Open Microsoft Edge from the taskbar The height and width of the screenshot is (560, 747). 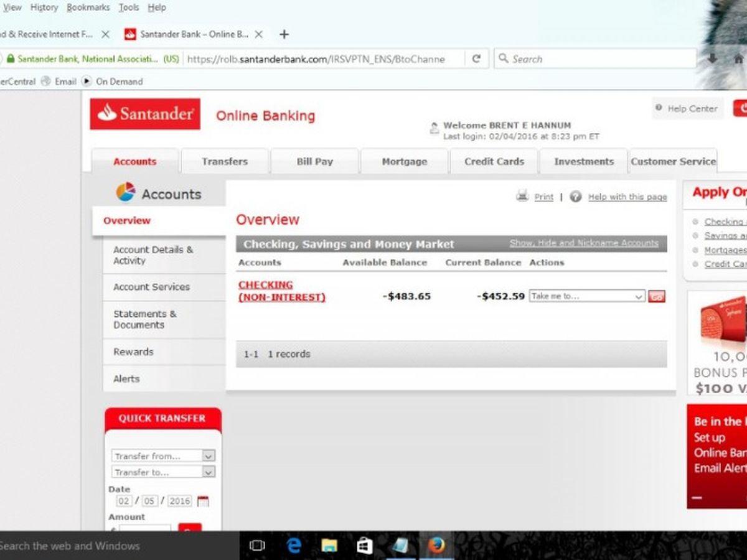pos(294,546)
